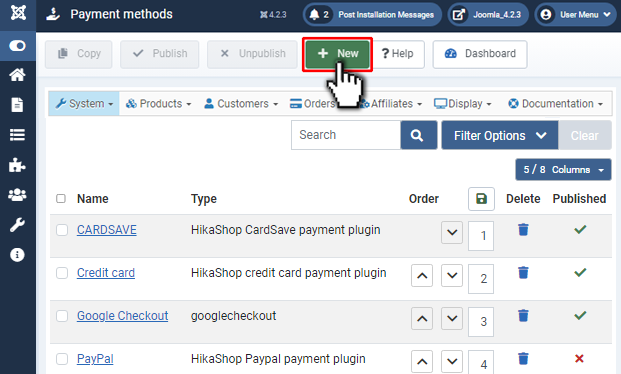621x374 pixels.
Task: Delete PayPal using trash icon
Action: click(x=523, y=359)
